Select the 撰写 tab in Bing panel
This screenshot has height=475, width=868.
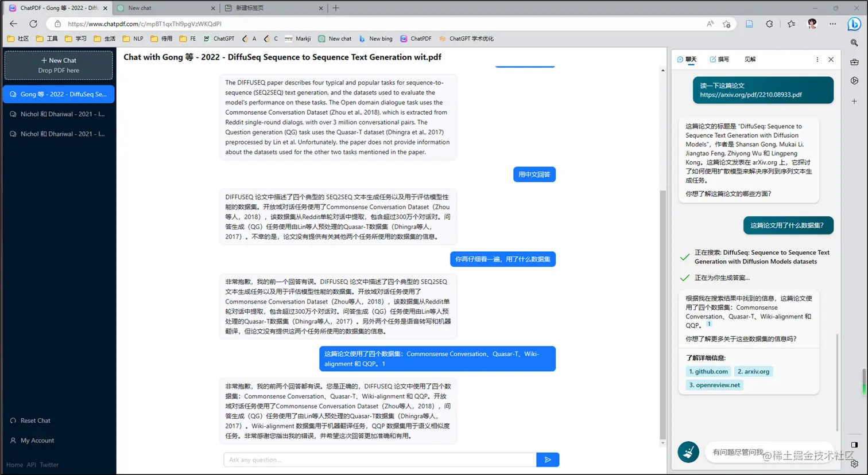click(719, 60)
